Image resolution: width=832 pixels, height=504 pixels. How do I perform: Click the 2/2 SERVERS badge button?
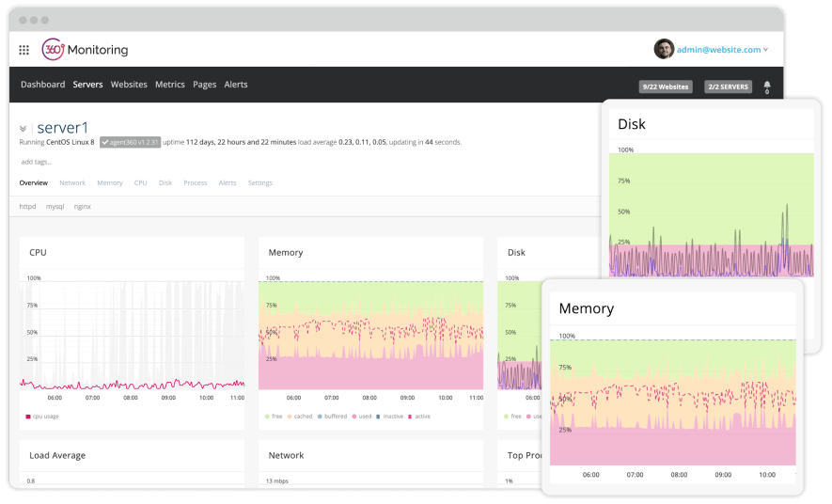click(729, 87)
